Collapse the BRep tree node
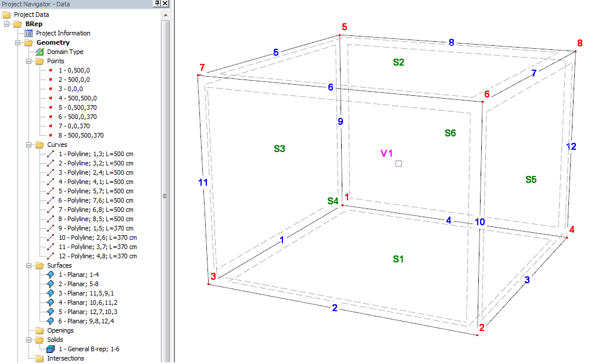 pos(6,24)
